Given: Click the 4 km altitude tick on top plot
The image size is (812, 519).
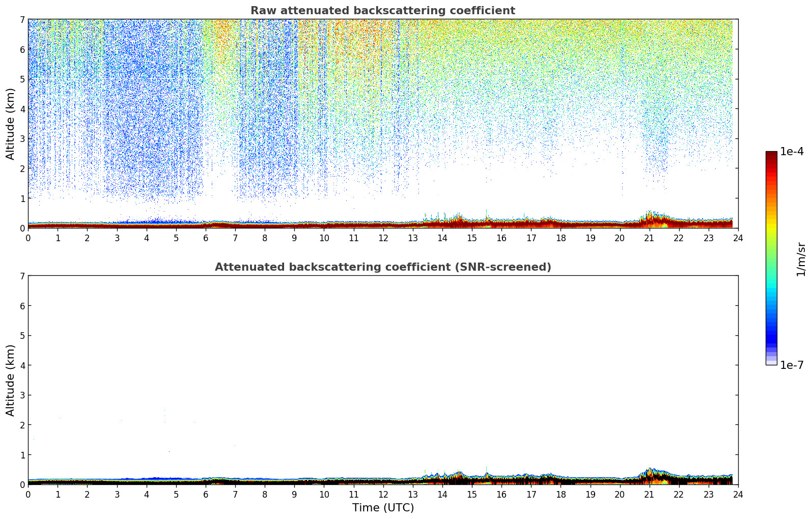Looking at the screenshot, I should click(22, 109).
